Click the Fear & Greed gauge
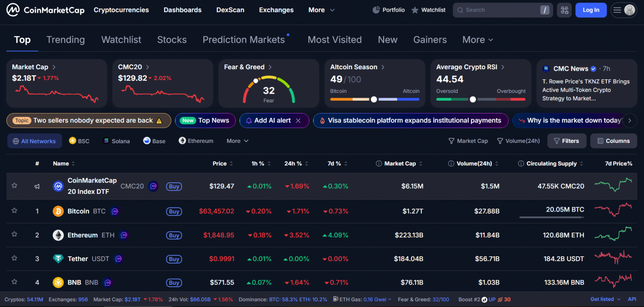The image size is (644, 307). pyautogui.click(x=269, y=90)
